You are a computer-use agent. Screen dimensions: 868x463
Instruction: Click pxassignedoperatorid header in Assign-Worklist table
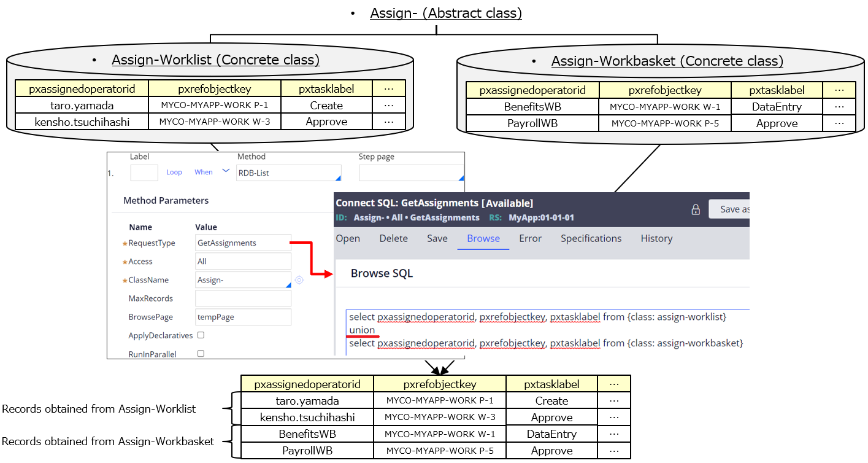pos(82,89)
